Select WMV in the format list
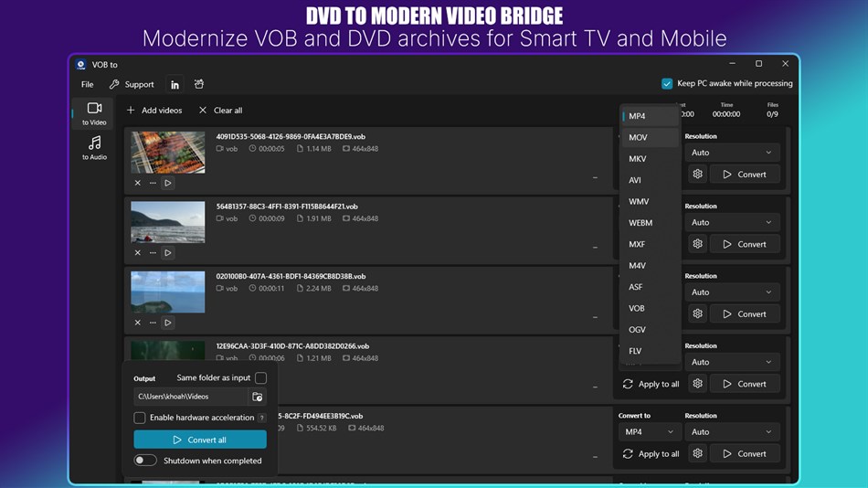The width and height of the screenshot is (868, 488). click(x=650, y=202)
